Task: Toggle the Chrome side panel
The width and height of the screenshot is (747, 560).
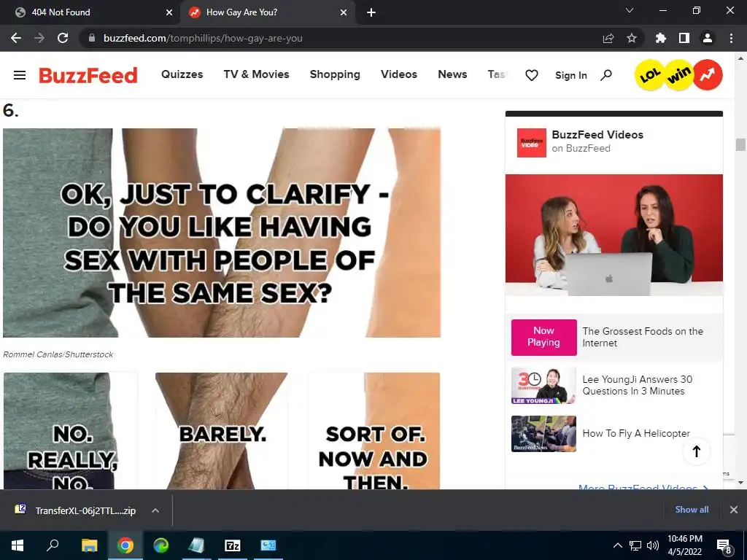Action: click(684, 38)
